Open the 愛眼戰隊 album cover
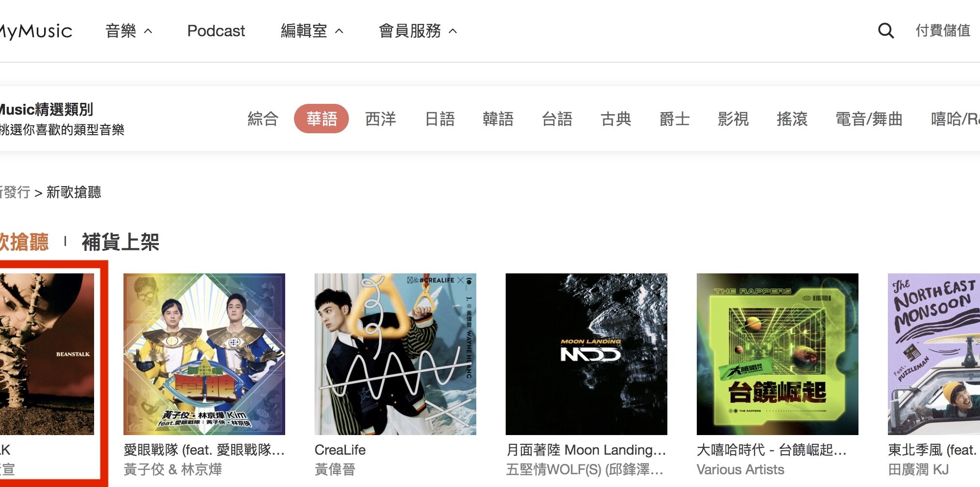This screenshot has width=980, height=487. (x=204, y=354)
